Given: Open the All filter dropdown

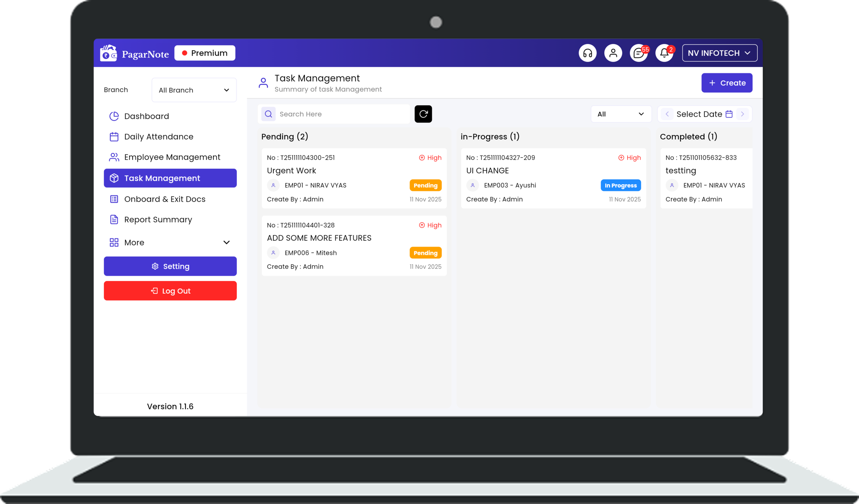Looking at the screenshot, I should coord(621,114).
